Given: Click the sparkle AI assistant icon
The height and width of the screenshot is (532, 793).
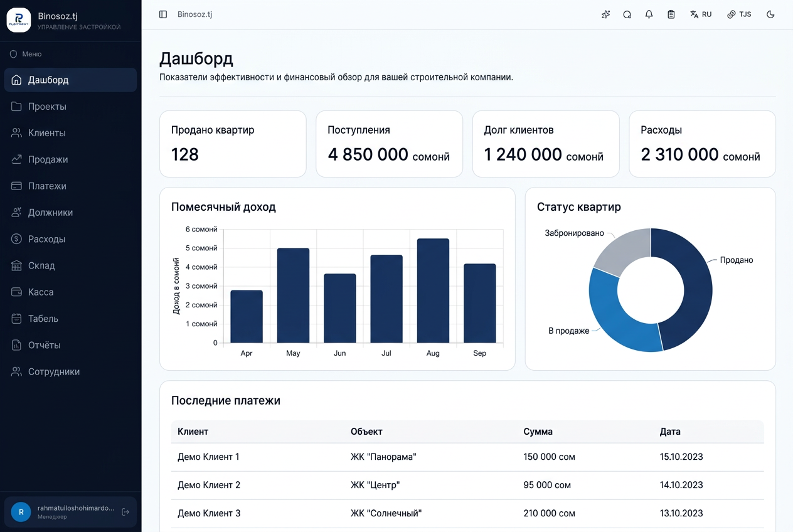Looking at the screenshot, I should pyautogui.click(x=605, y=14).
